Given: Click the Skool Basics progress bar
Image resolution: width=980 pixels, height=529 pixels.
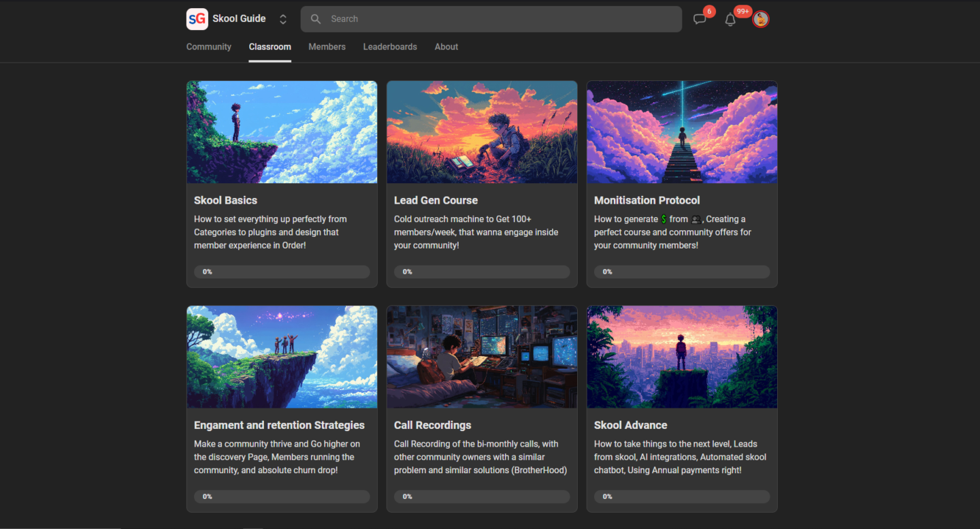Looking at the screenshot, I should tap(282, 272).
